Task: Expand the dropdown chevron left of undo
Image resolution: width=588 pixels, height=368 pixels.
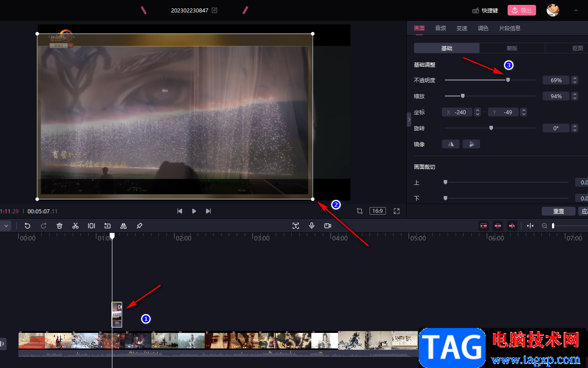Action: pyautogui.click(x=6, y=226)
